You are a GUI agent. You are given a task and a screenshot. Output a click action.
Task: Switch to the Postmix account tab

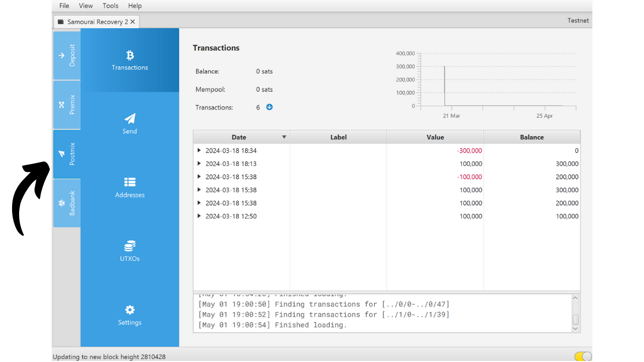coord(67,154)
